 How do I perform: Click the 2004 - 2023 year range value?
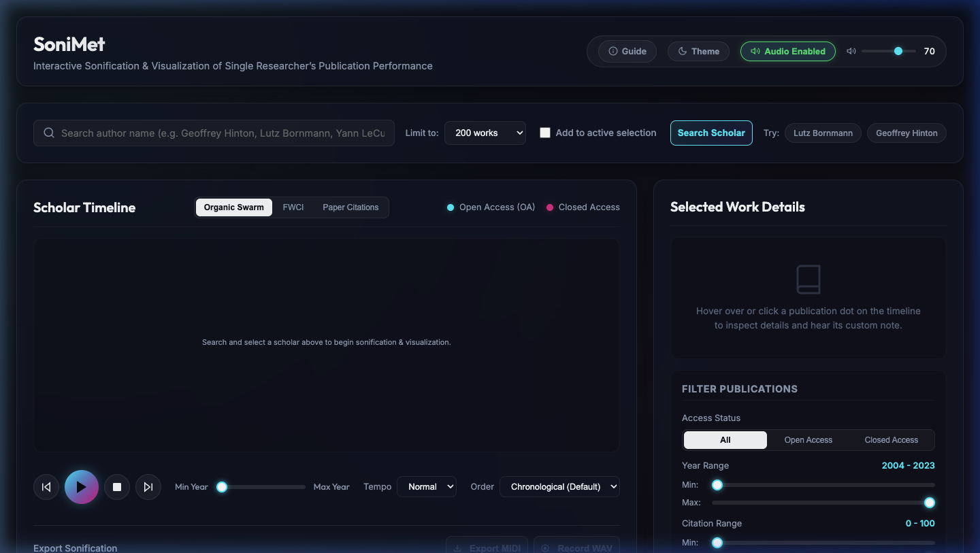click(908, 466)
